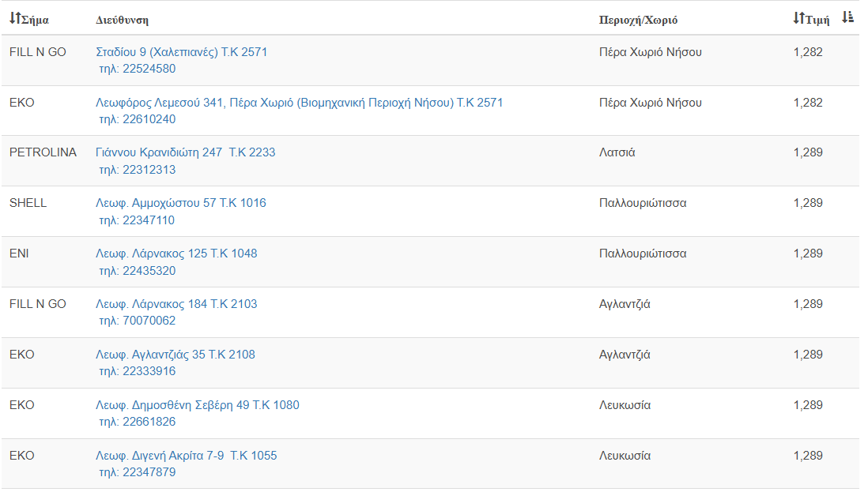Open address Λεωφ. Δημοσθένη Σεβέρη 49 Τ.Κ 1080

198,405
